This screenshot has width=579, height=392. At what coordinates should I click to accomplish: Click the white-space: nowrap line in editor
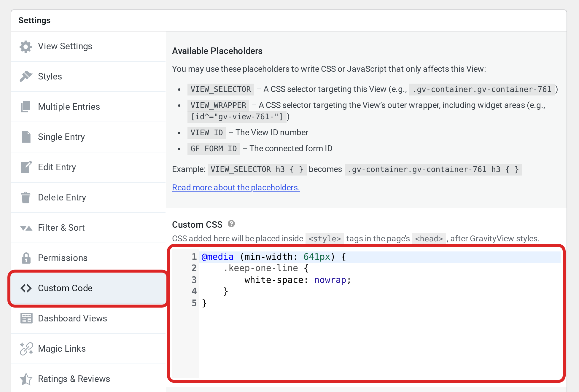click(380, 280)
